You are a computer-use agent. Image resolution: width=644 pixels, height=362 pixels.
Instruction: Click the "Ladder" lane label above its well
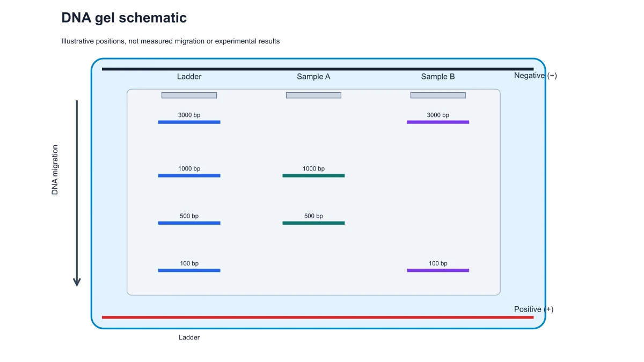(189, 77)
